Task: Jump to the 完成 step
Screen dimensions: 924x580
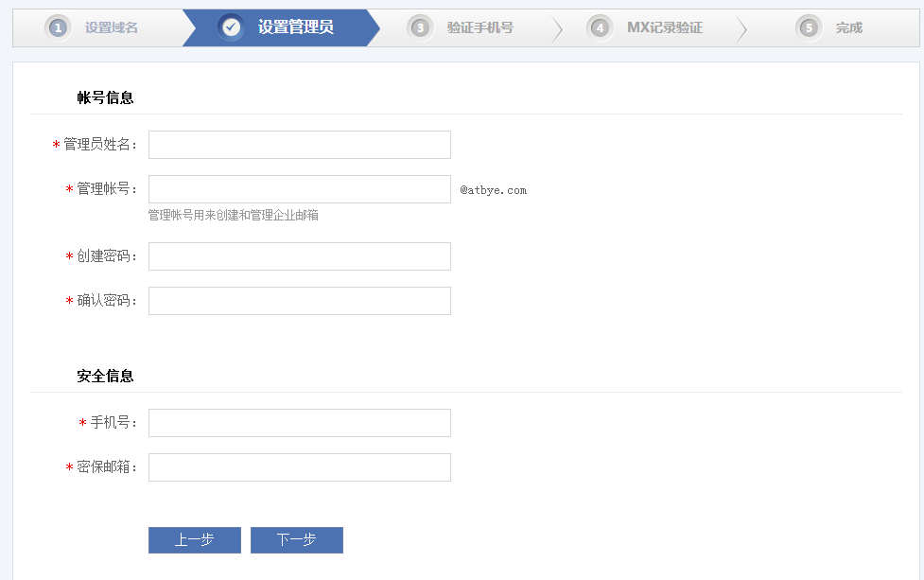Action: coord(848,27)
